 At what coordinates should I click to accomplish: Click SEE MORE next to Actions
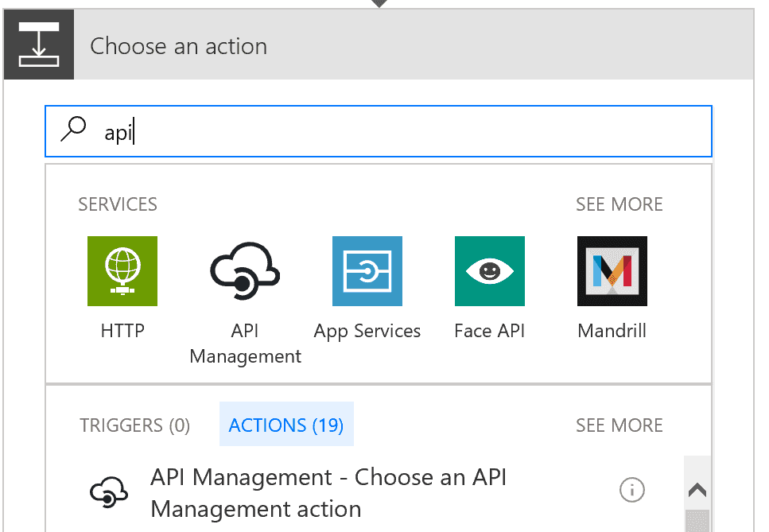click(x=619, y=425)
